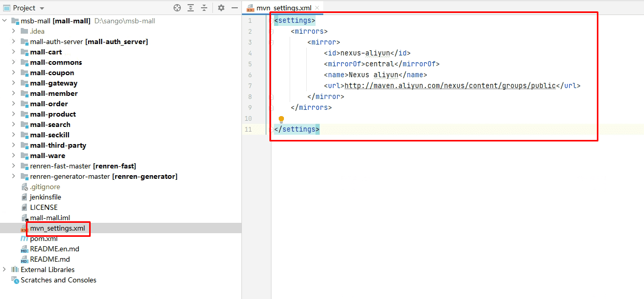Select mall-ware in the project tree
Screen dimensions: 644x299
point(48,155)
